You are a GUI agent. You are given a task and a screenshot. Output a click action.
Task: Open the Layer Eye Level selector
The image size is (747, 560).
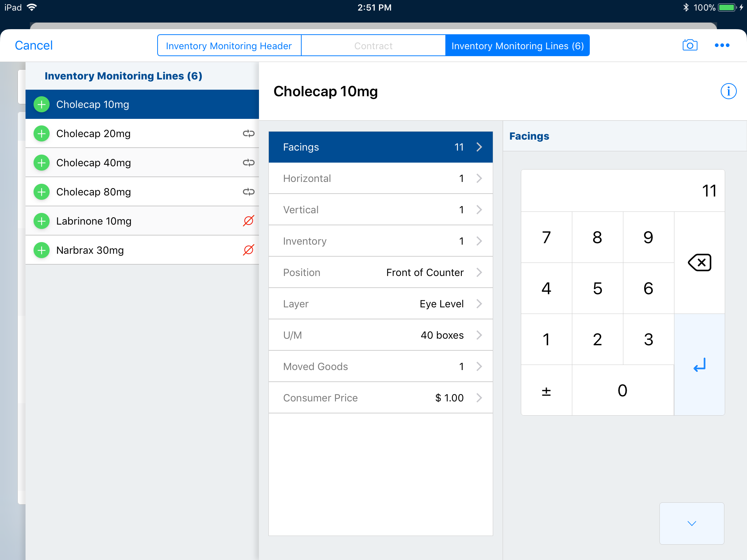pos(380,304)
